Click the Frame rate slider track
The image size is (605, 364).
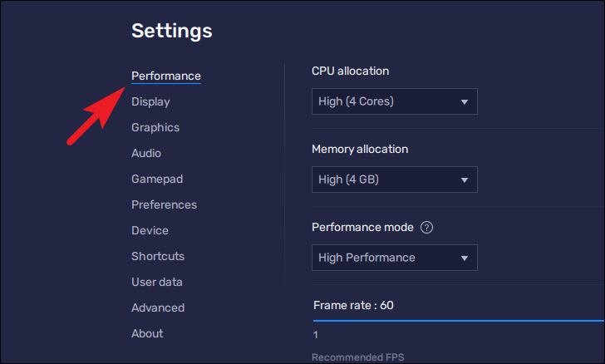[457, 320]
